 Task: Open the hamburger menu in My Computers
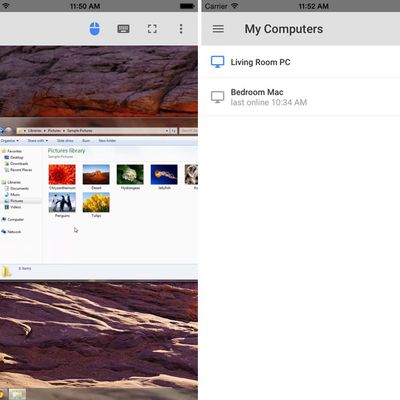218,29
